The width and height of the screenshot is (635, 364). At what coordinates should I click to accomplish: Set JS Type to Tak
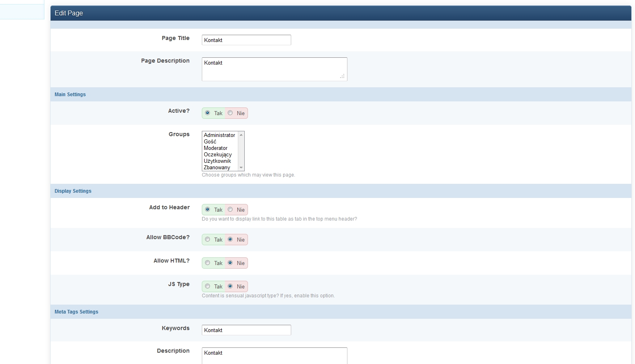[x=207, y=286]
